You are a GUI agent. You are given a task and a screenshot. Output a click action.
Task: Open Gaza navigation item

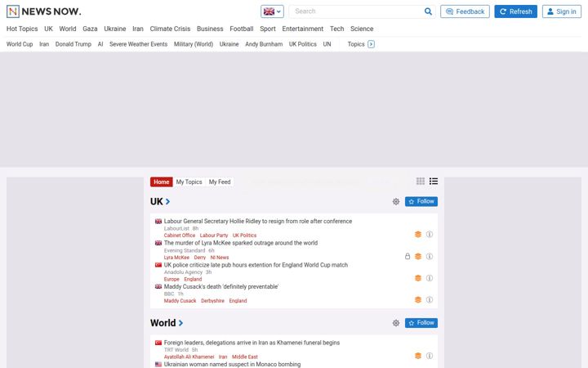90,29
